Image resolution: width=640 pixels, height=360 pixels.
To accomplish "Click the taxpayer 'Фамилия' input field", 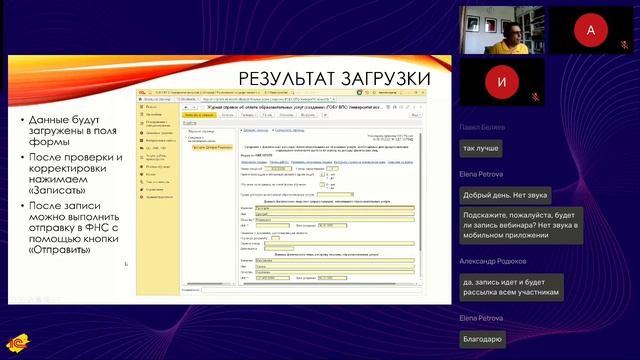I will [334, 208].
